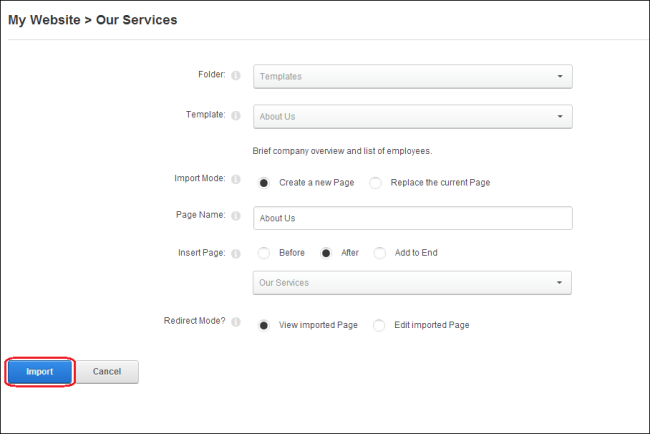Select Add to End radio button

pos(380,253)
